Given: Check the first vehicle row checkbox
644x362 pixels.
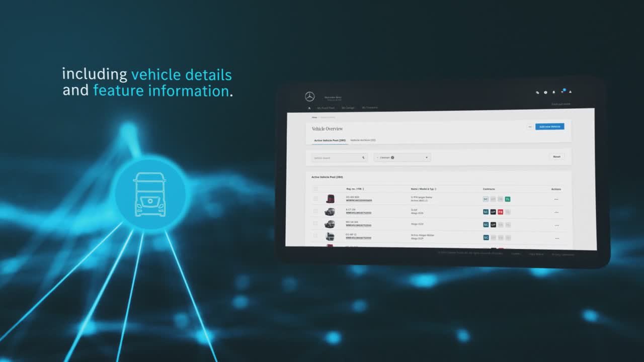Looking at the screenshot, I should 315,199.
